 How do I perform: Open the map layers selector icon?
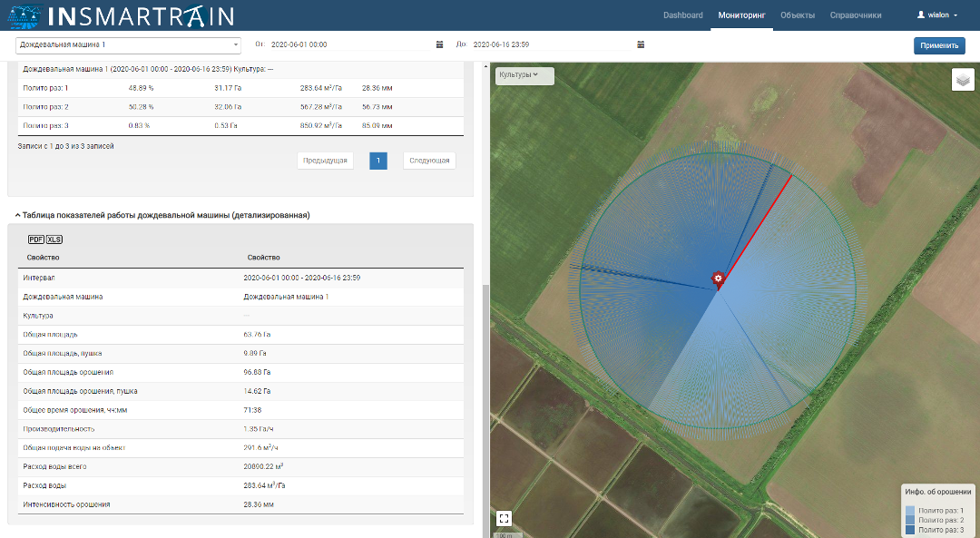[963, 80]
